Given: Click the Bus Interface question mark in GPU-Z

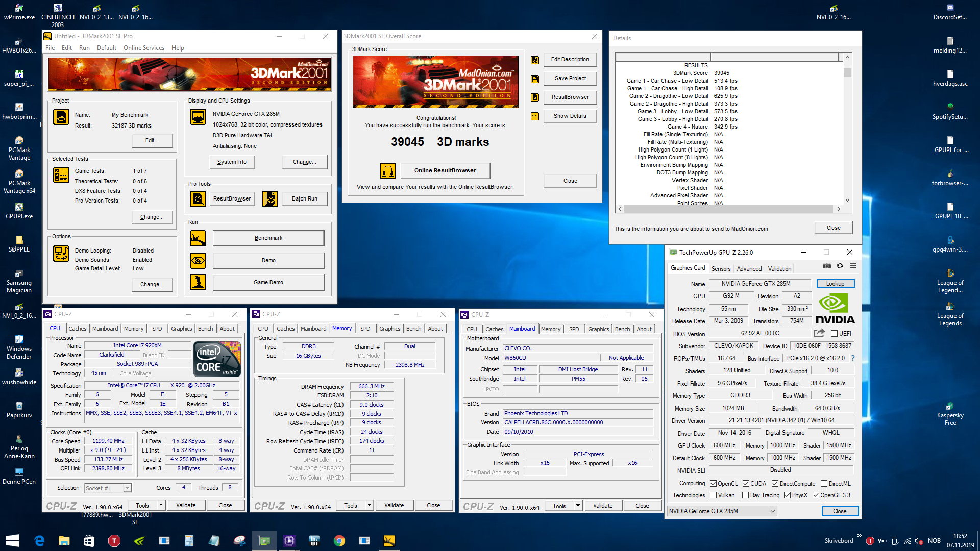Looking at the screenshot, I should click(853, 358).
